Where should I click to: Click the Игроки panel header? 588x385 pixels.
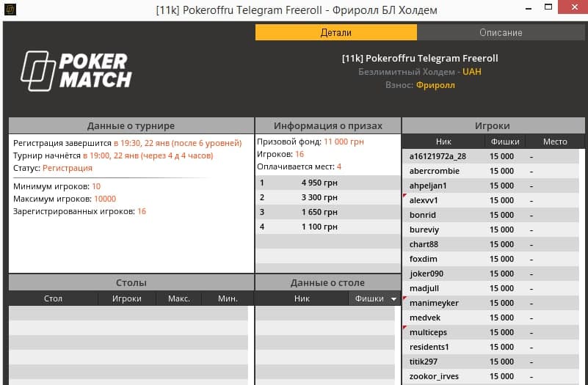point(493,126)
